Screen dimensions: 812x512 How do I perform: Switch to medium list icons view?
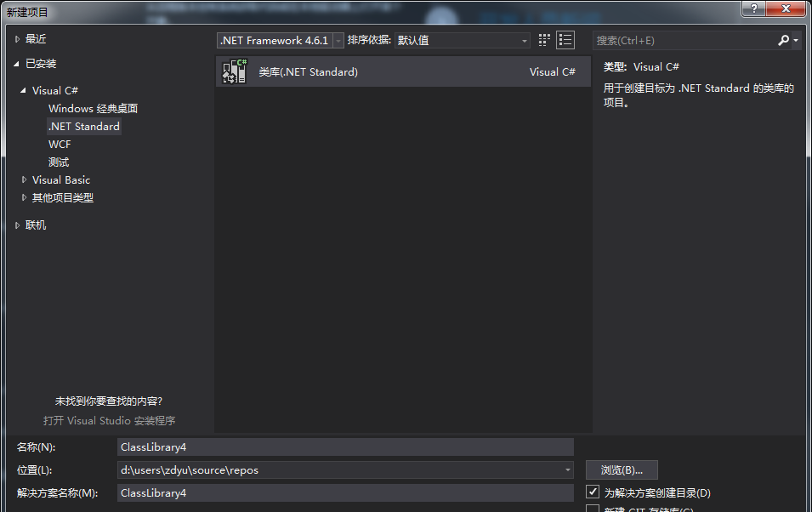[565, 41]
